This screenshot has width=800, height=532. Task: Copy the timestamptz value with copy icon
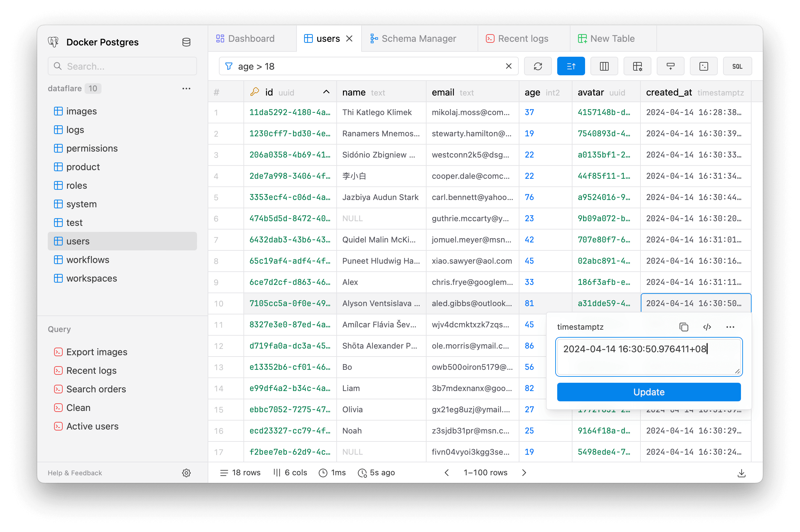pyautogui.click(x=684, y=327)
